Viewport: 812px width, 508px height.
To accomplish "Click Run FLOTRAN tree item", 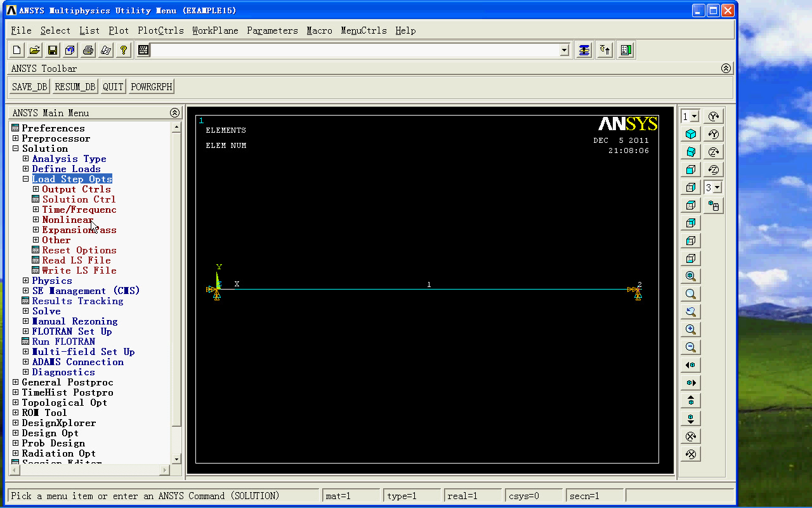I will 63,342.
